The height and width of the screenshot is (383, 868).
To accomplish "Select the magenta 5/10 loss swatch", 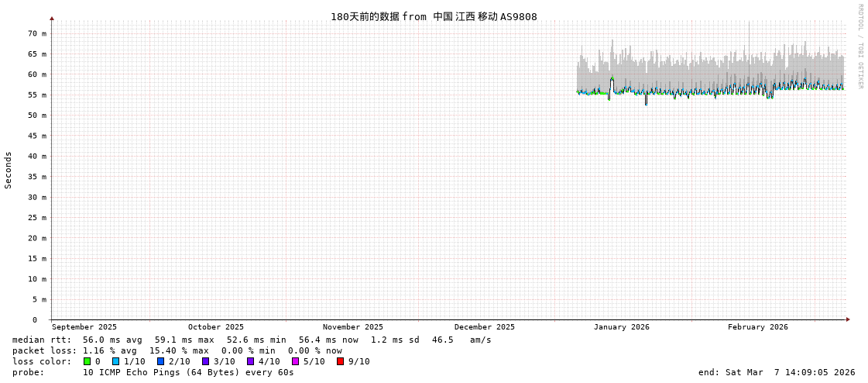I will 295,361.
